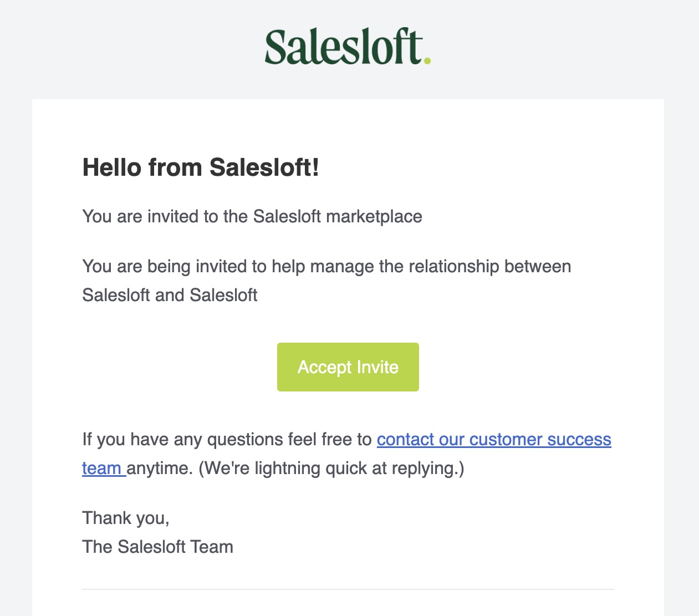Click the word "Hello" in the heading
Image resolution: width=699 pixels, height=616 pixels.
point(112,167)
